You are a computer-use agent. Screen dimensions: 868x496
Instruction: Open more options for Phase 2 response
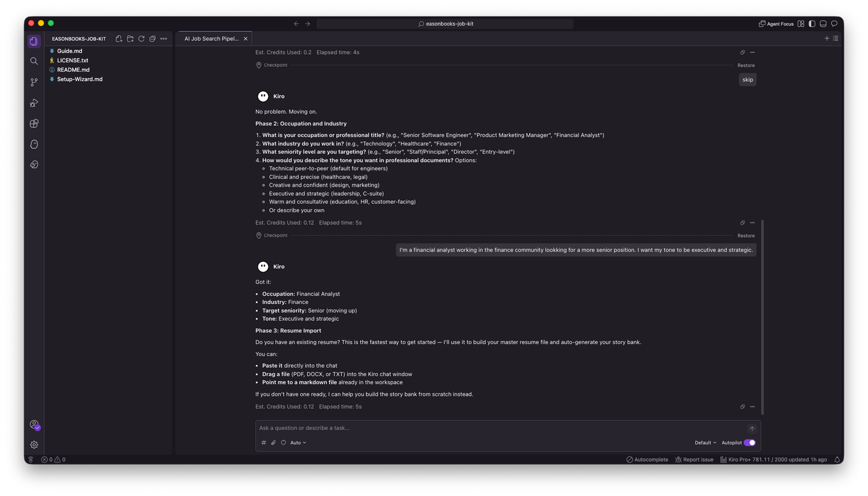[752, 223]
